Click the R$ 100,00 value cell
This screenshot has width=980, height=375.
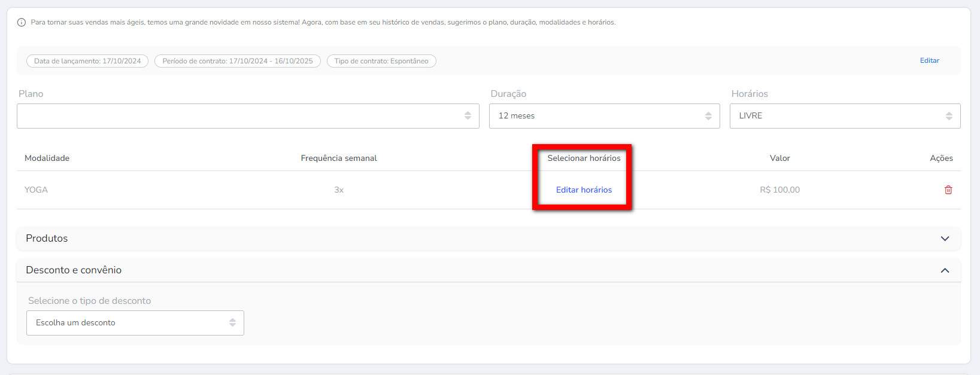(779, 190)
